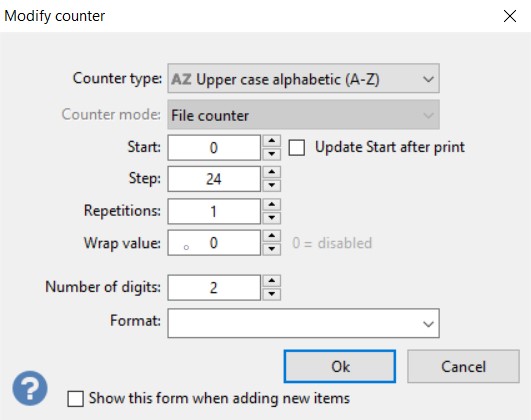Image resolution: width=531 pixels, height=420 pixels.
Task: Focus the Step input field
Action: (x=214, y=179)
